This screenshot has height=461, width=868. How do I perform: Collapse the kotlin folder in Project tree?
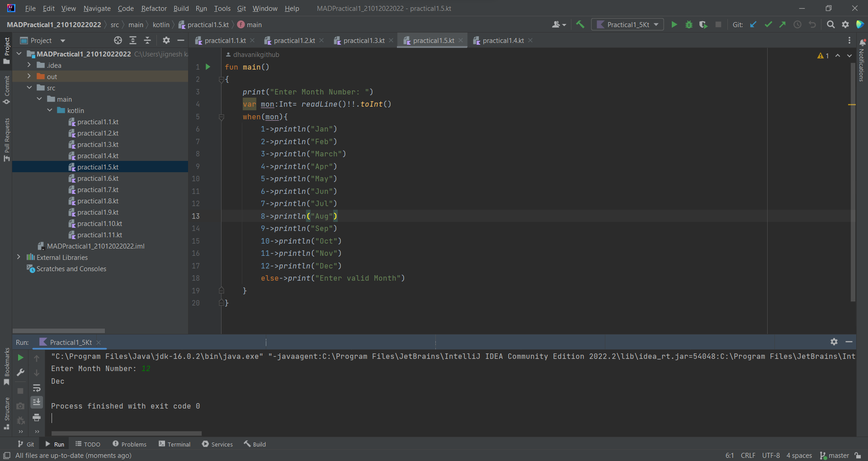coord(50,110)
